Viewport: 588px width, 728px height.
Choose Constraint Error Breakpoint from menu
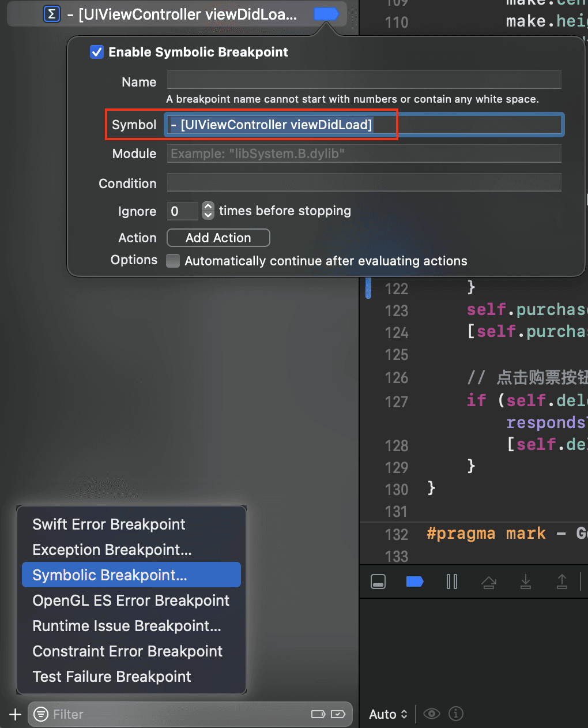click(x=131, y=651)
